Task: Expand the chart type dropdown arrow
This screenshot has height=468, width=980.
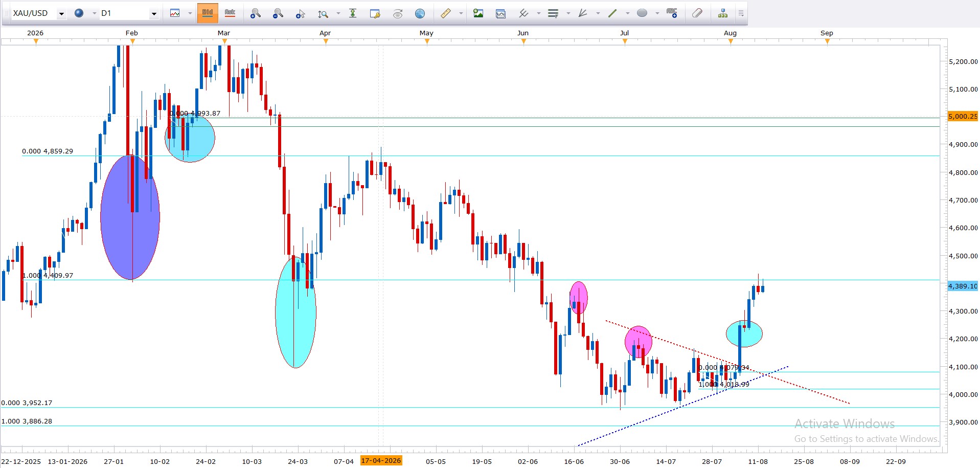Action: click(x=190, y=13)
